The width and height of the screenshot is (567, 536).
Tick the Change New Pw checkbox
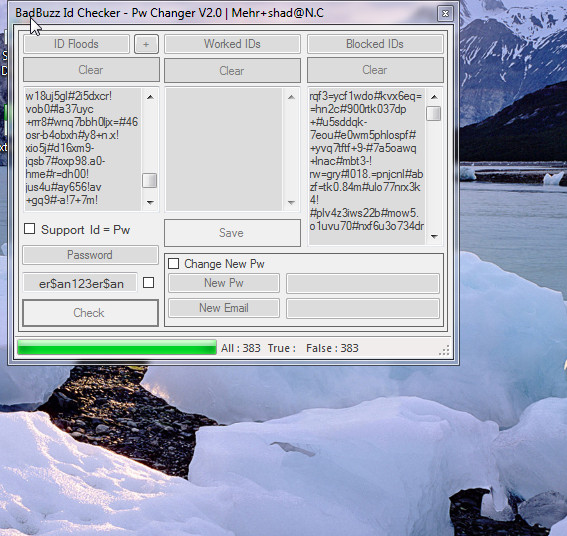(x=174, y=263)
